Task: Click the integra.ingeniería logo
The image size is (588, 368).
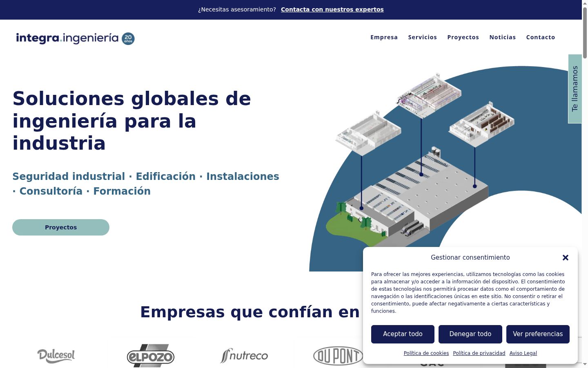Action: click(x=76, y=38)
